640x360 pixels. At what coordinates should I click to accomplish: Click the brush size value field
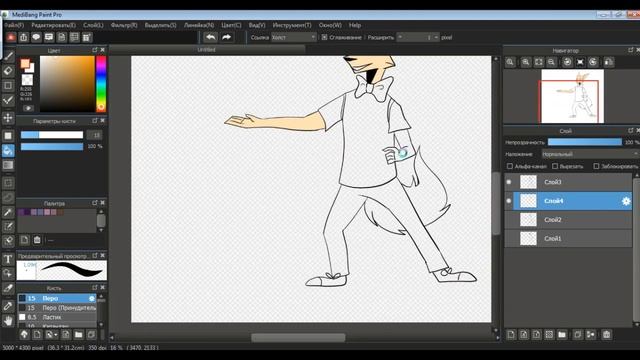coord(95,135)
